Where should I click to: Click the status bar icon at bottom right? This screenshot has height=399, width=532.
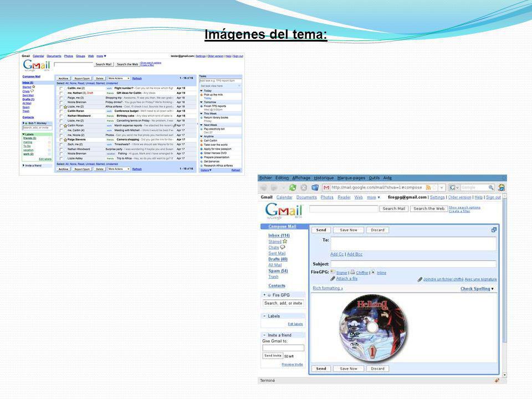click(497, 380)
